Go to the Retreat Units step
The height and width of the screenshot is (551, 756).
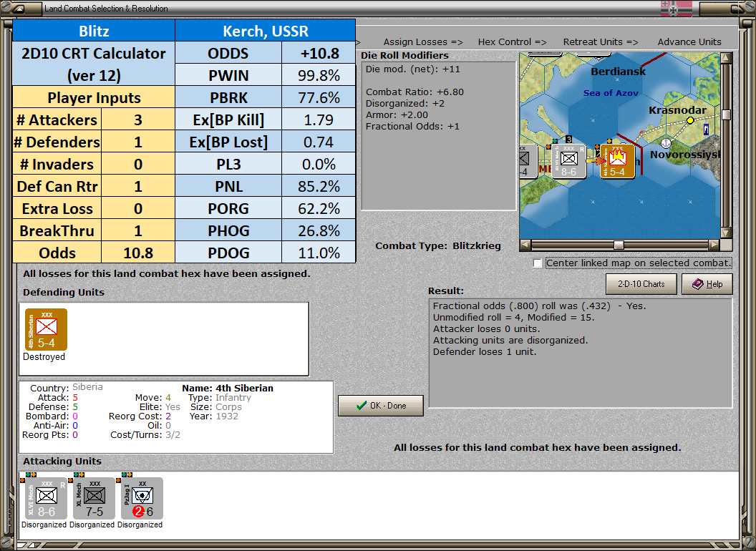(x=600, y=42)
